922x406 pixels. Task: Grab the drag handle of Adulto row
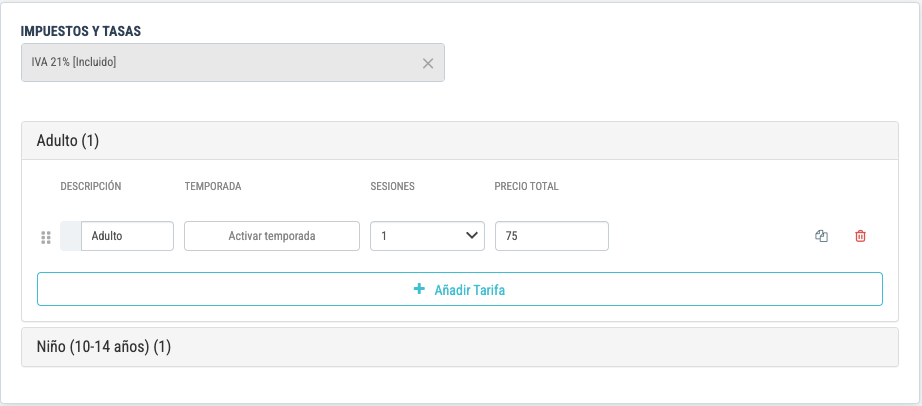click(x=46, y=237)
